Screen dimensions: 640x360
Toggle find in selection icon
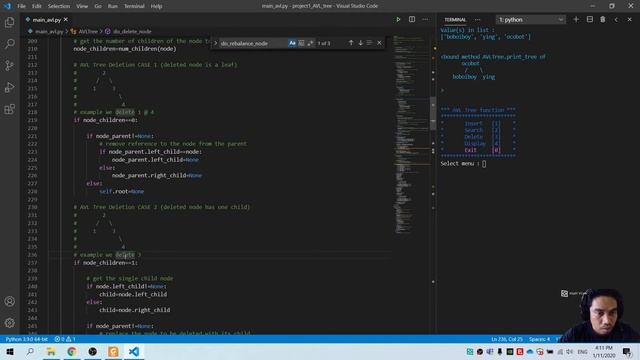coord(369,43)
